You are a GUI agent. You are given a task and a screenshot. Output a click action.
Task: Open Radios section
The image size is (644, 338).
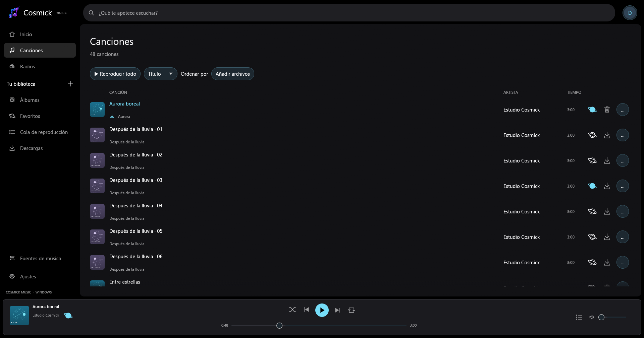(x=40, y=66)
